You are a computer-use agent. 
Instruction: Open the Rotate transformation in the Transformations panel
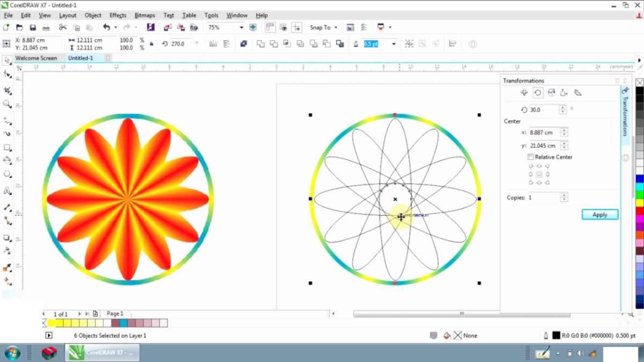[x=537, y=92]
